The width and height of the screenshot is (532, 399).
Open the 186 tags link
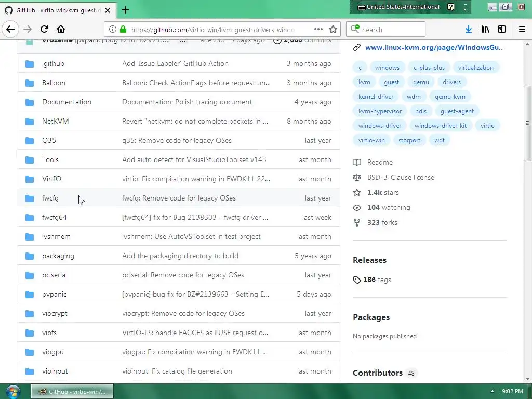pyautogui.click(x=377, y=280)
